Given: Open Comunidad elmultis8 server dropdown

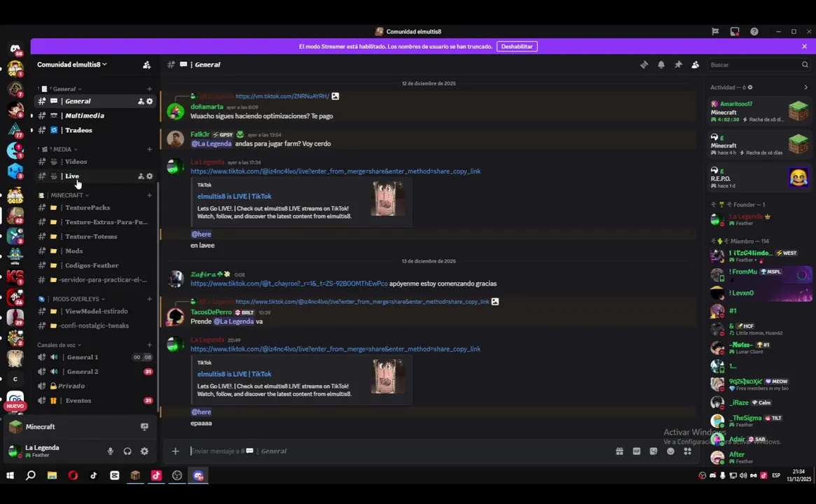Looking at the screenshot, I should (x=72, y=64).
